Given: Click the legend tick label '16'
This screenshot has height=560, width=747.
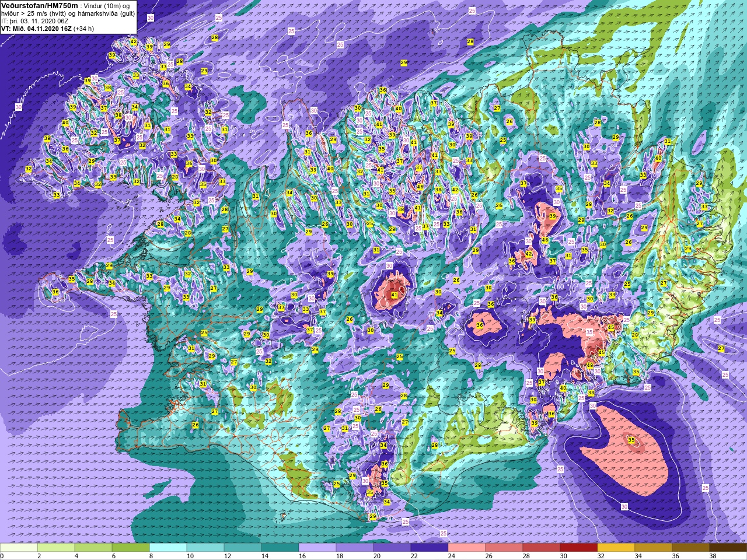Looking at the screenshot, I should (301, 556).
